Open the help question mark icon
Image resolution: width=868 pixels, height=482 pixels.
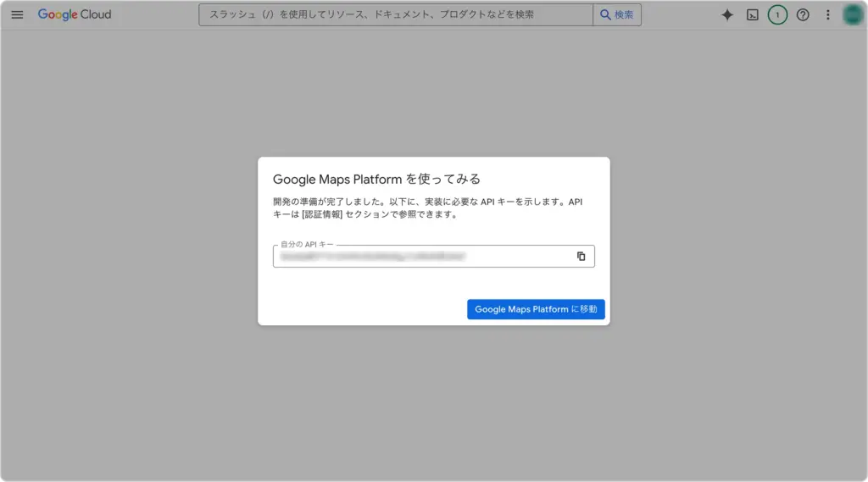pos(803,15)
